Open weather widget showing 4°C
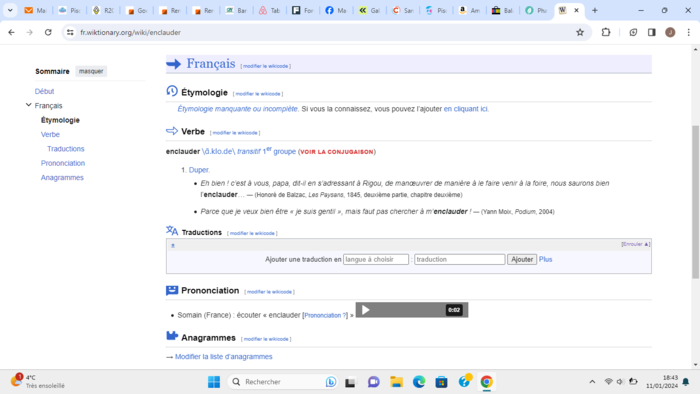The width and height of the screenshot is (700, 394). pos(38,382)
